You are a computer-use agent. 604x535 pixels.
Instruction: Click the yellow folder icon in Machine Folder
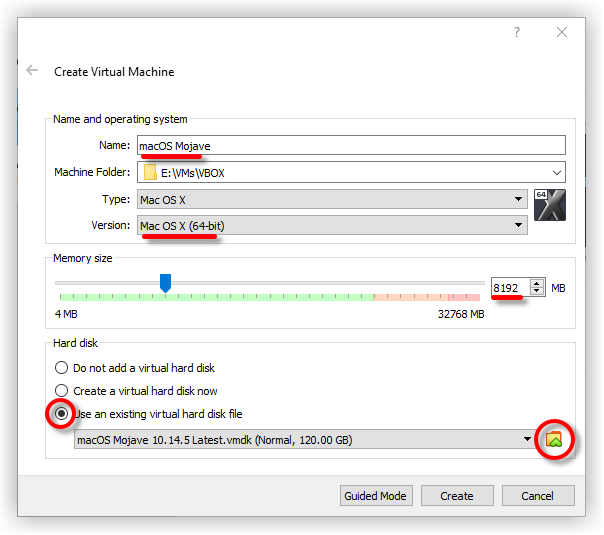151,172
